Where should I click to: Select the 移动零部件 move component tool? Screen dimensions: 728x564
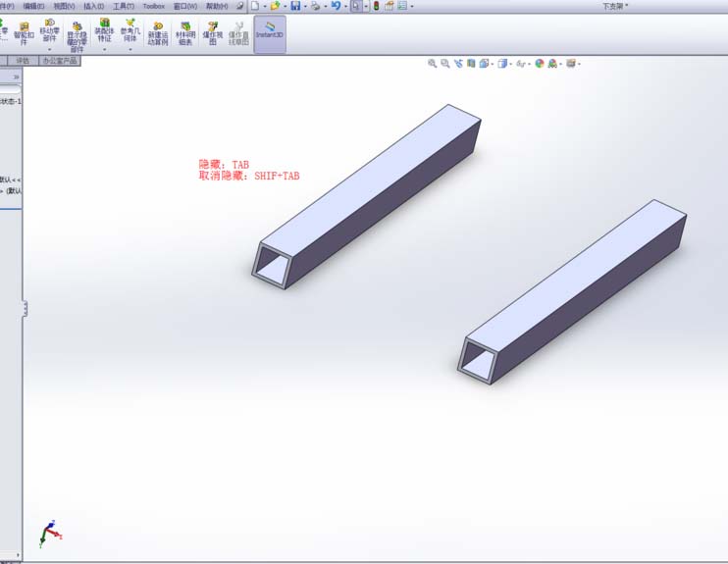[49, 31]
